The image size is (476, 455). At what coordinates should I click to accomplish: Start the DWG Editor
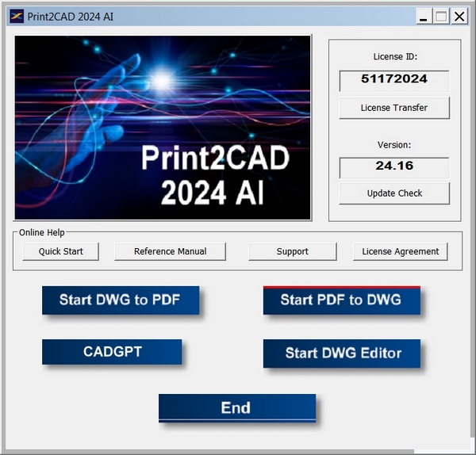pyautogui.click(x=341, y=354)
